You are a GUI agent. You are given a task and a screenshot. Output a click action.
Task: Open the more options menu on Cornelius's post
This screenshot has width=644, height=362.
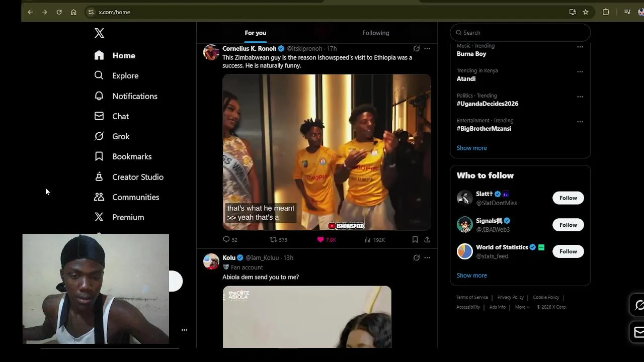pos(427,49)
